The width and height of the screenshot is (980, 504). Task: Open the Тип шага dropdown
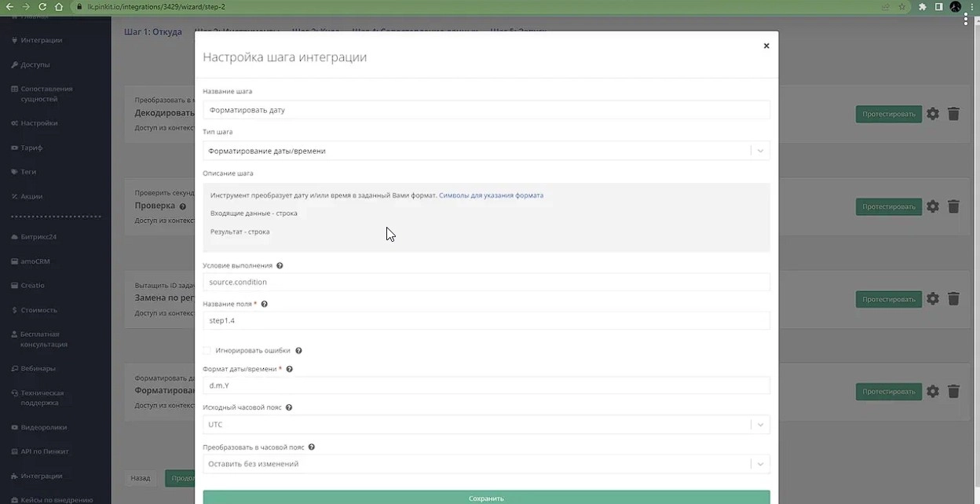point(486,151)
